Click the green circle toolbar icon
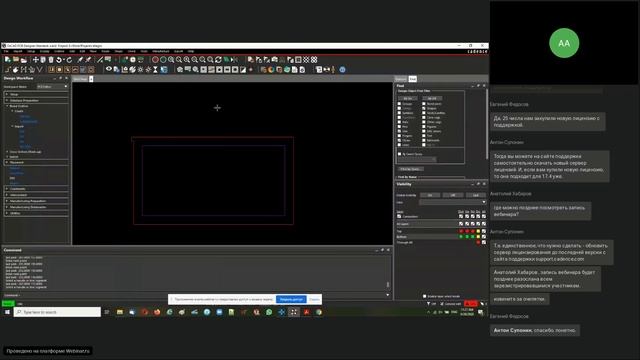Image resolution: width=640 pixels, height=360 pixels. (x=163, y=60)
